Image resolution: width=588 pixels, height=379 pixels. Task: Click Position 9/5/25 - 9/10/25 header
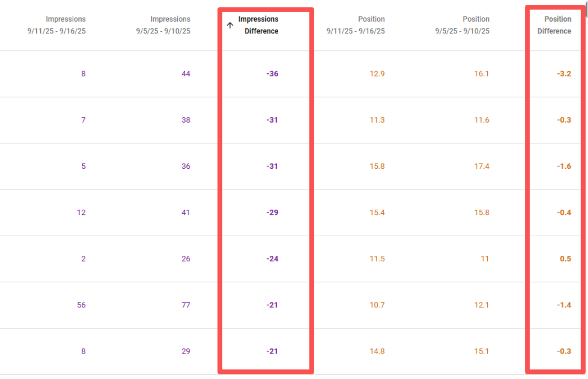point(462,25)
